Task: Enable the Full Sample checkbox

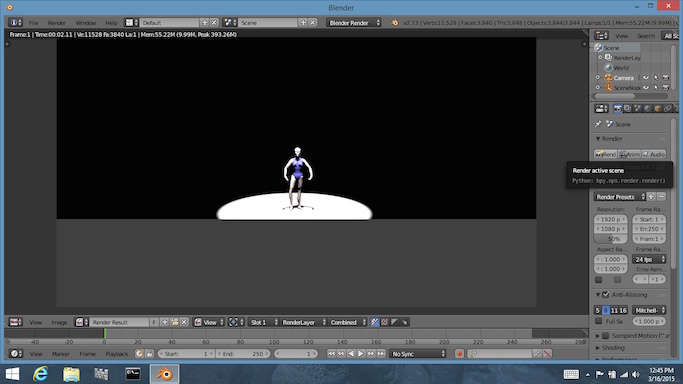Action: (599, 321)
